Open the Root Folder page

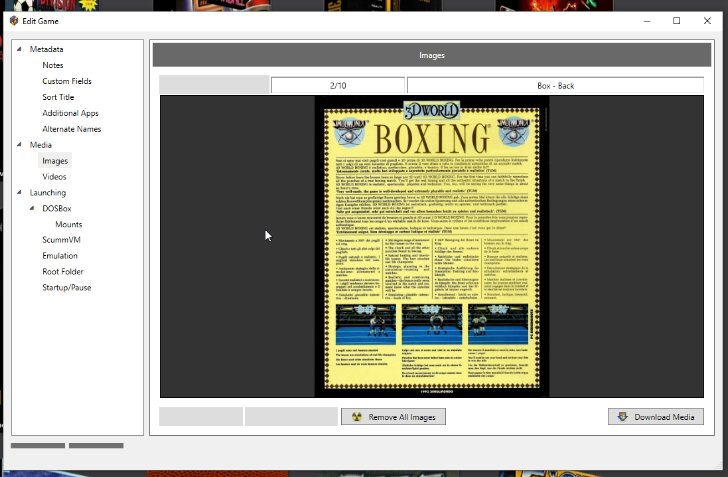pos(63,271)
